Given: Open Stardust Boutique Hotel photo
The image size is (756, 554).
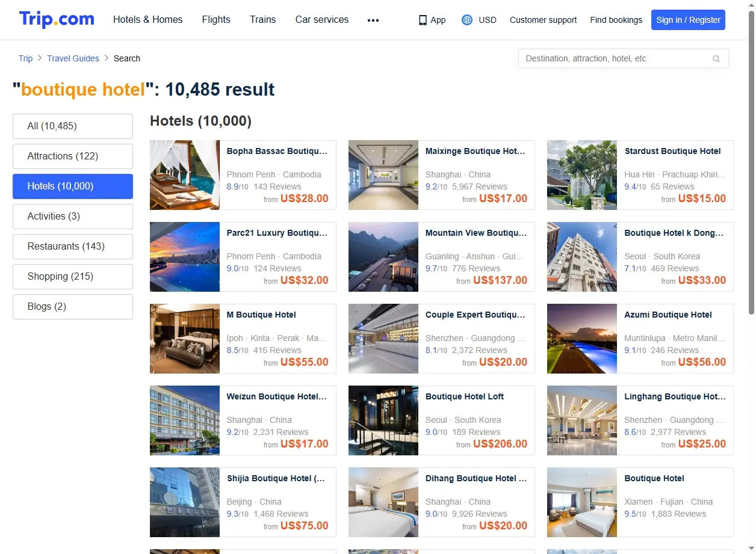Looking at the screenshot, I should [582, 175].
